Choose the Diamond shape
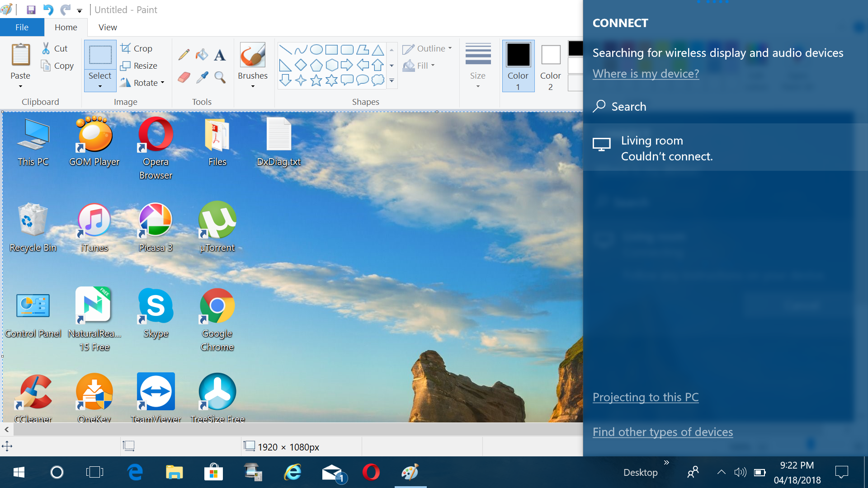 point(301,65)
